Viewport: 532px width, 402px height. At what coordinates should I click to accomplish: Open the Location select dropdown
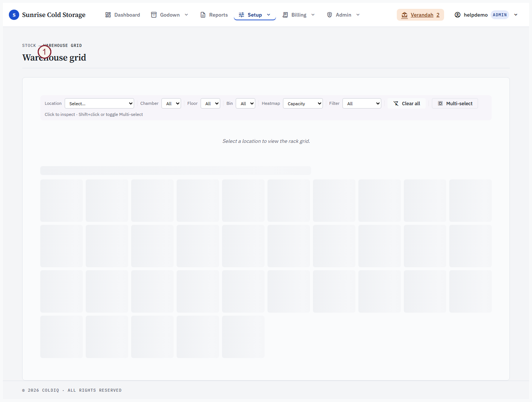tap(99, 103)
